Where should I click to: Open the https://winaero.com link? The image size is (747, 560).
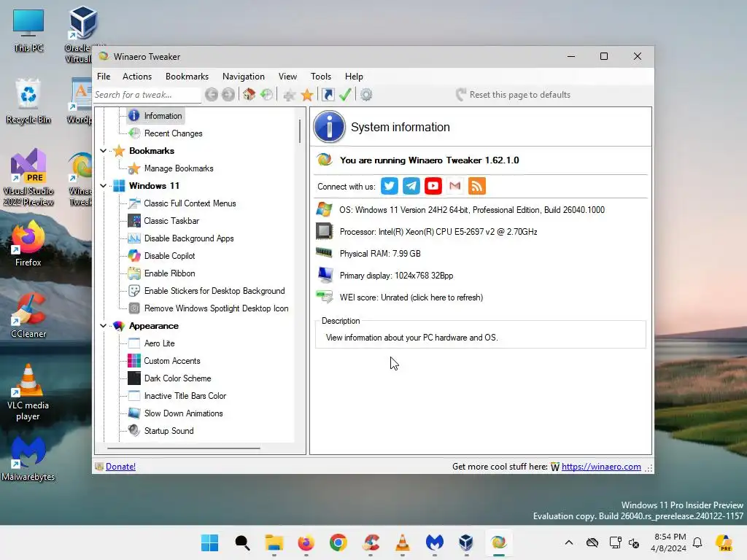coord(601,467)
